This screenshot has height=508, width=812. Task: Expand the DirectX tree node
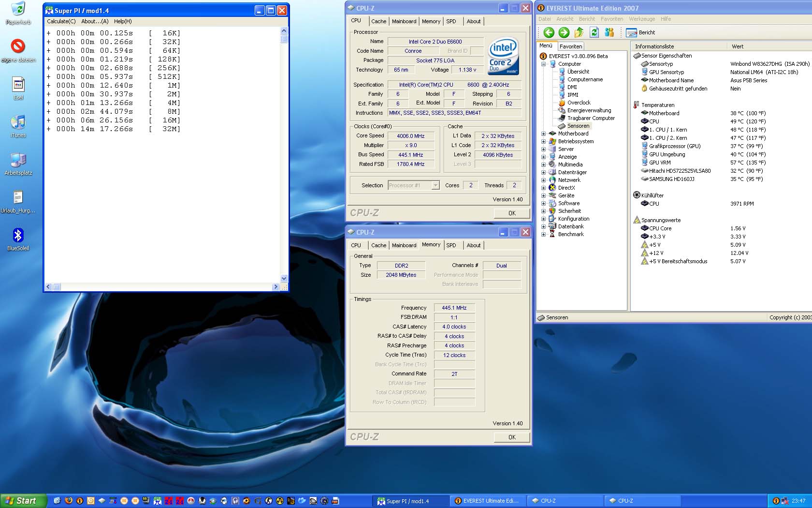pyautogui.click(x=543, y=188)
